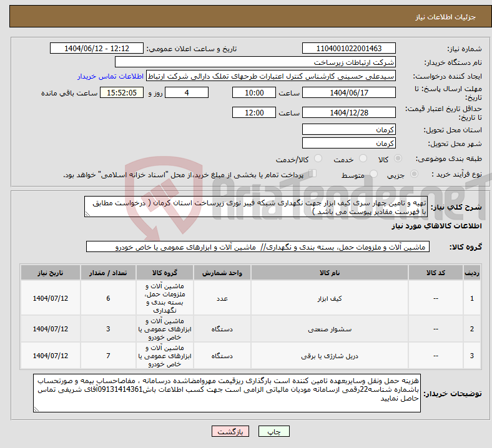The width and height of the screenshot is (492, 448).
Task: Click row number 1 cell
Action: (x=471, y=298)
